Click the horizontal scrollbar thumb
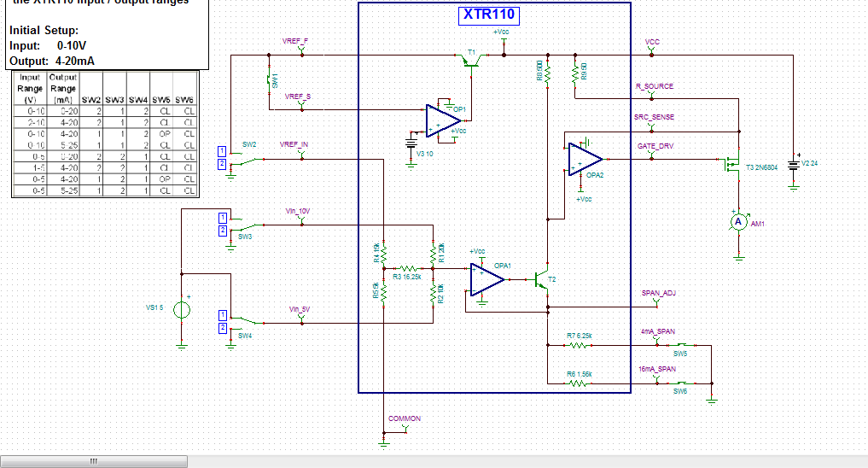Screen dimensions: 868x468 (94, 461)
